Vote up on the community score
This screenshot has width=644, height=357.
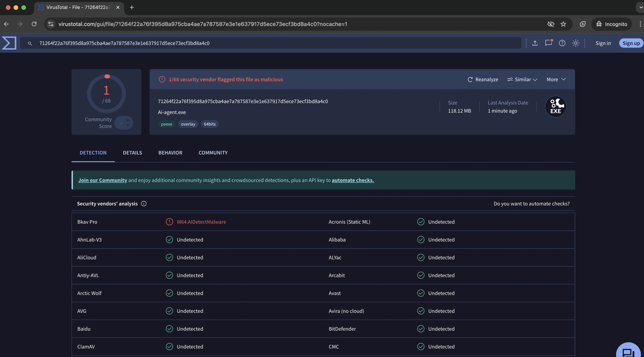(128, 120)
